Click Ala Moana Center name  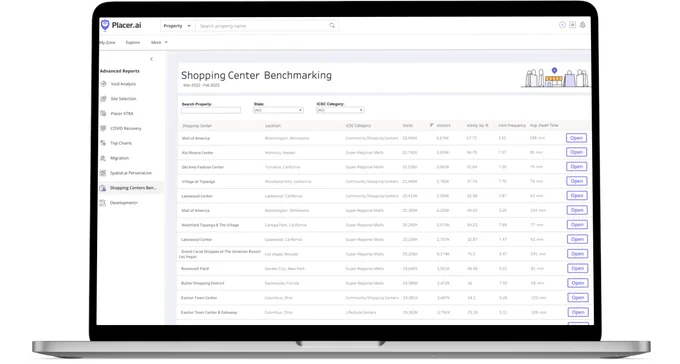pyautogui.click(x=197, y=153)
